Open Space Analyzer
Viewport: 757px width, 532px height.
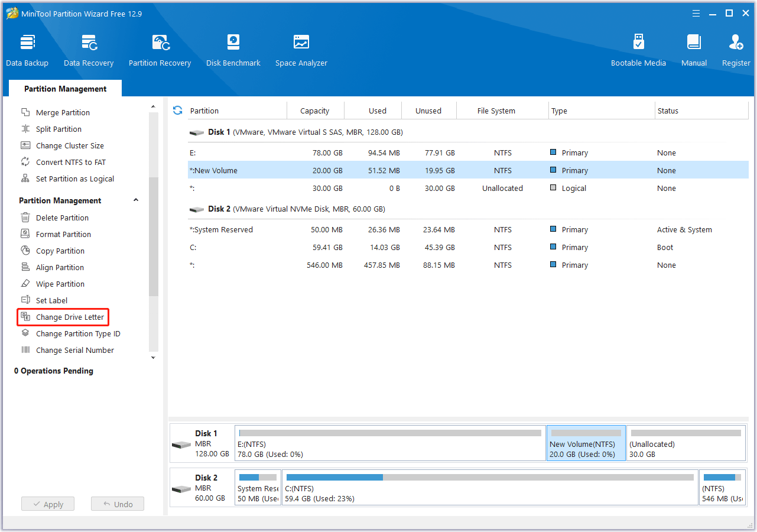pos(301,50)
